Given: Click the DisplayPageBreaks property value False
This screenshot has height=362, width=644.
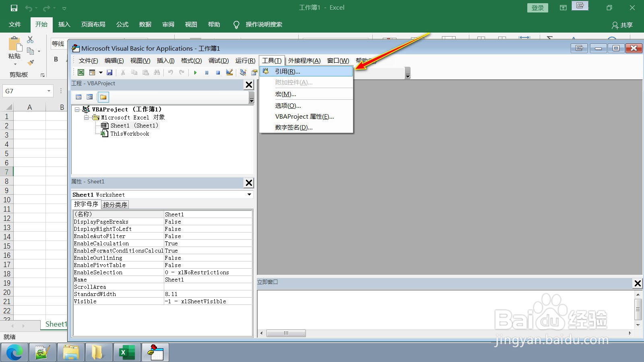Looking at the screenshot, I should coord(208,222).
